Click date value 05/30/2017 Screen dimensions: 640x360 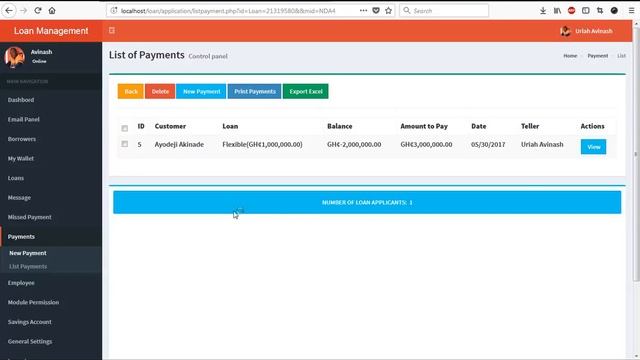tap(488, 144)
